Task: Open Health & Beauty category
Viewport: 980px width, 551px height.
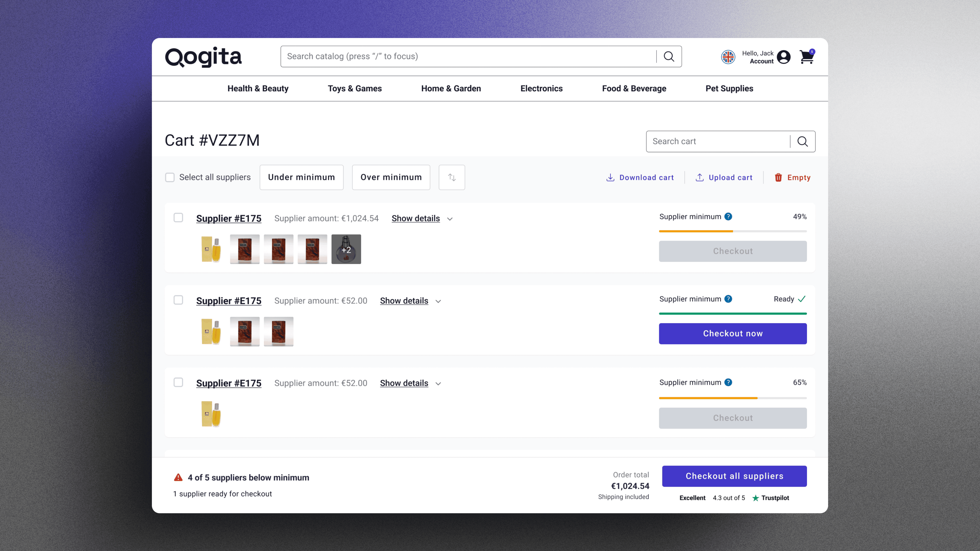Action: pos(258,89)
